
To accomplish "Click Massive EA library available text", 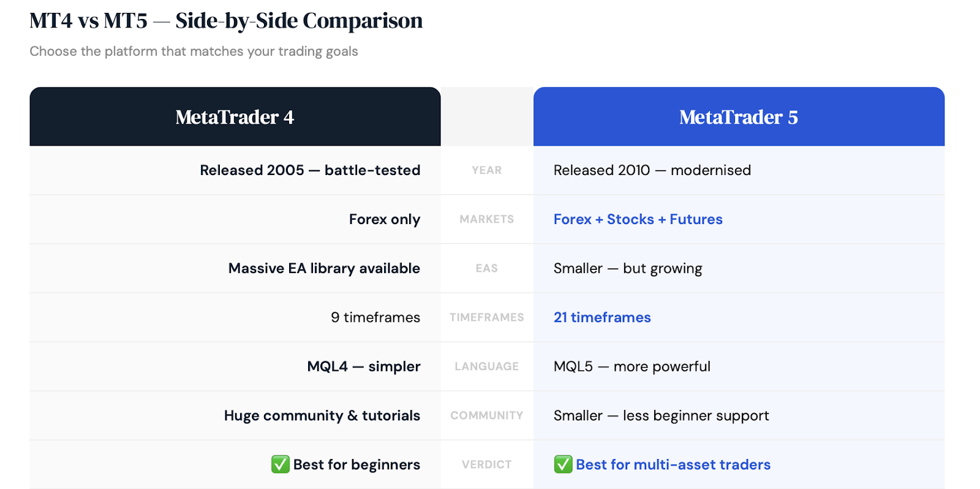I will pos(324,268).
